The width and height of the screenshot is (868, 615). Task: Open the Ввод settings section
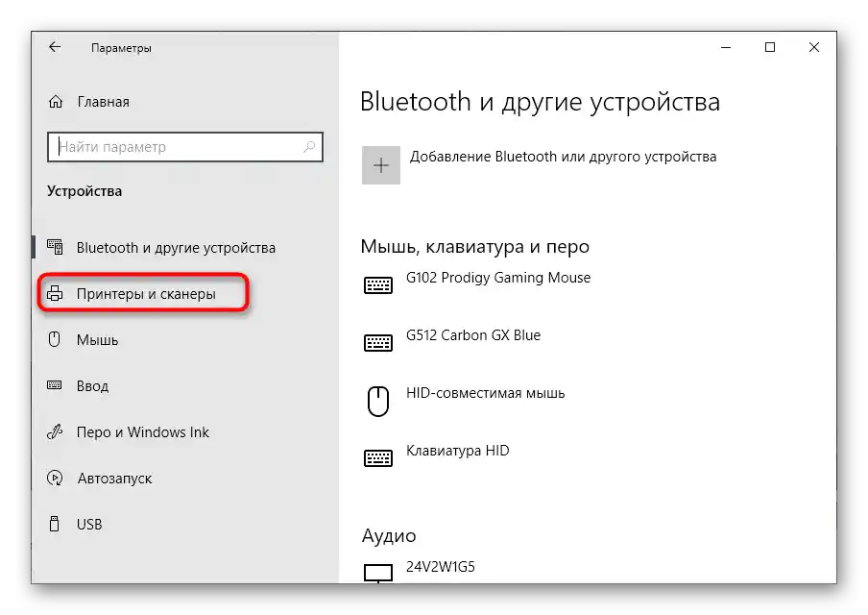(x=92, y=385)
